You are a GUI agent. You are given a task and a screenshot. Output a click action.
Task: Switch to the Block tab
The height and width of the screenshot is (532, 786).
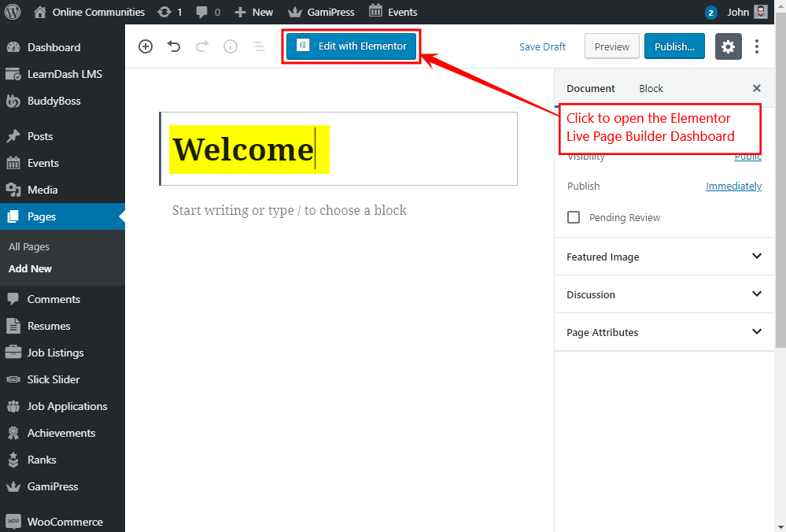(651, 88)
